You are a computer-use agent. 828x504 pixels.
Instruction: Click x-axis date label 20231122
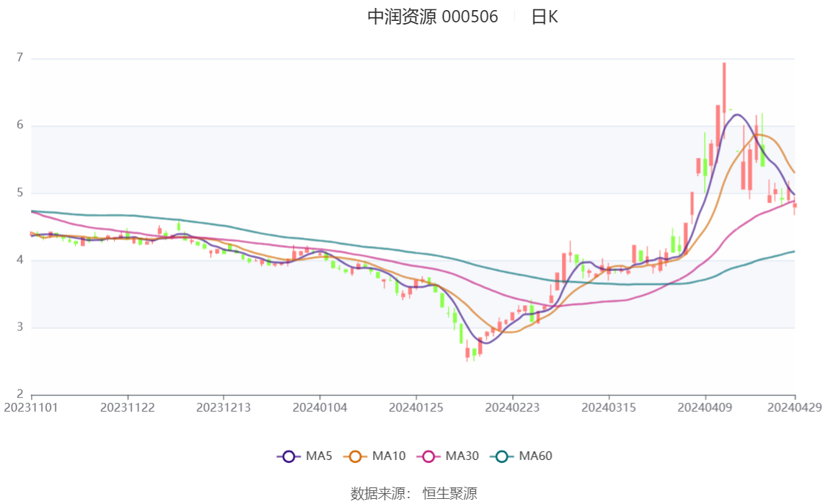(x=127, y=407)
